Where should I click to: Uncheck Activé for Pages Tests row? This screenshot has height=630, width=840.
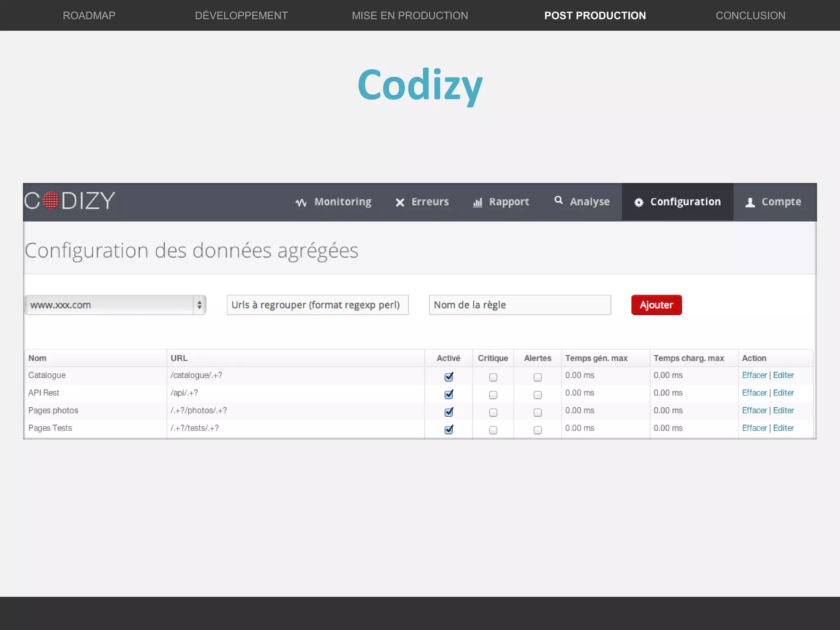(x=449, y=429)
